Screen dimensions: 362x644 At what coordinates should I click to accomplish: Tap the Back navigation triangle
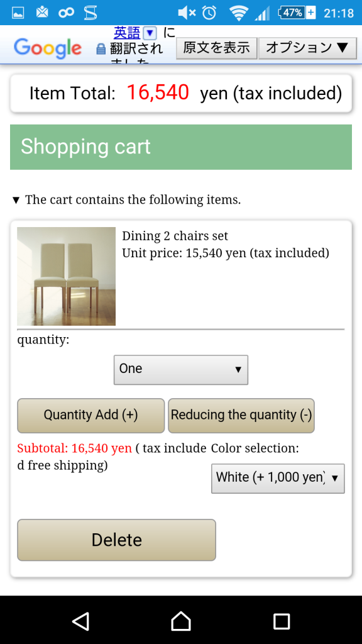(80, 620)
